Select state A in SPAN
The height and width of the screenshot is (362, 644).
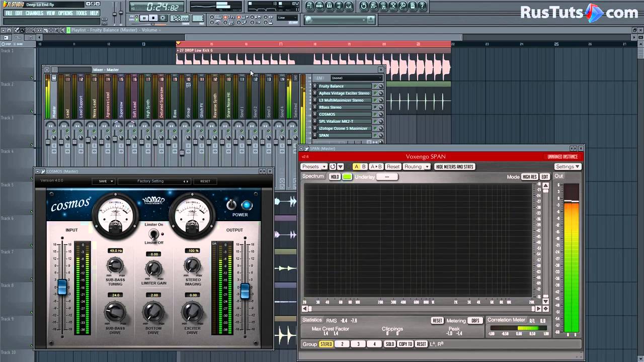(356, 166)
